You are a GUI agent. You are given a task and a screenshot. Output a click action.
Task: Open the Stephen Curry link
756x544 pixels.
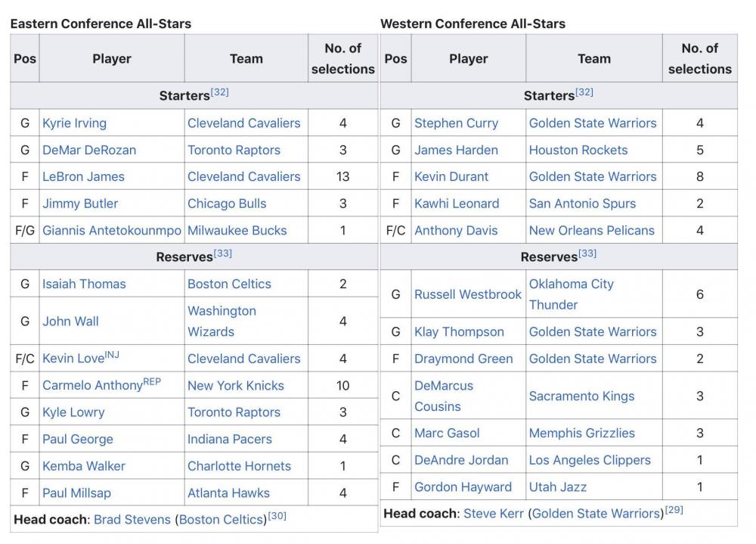(x=456, y=123)
